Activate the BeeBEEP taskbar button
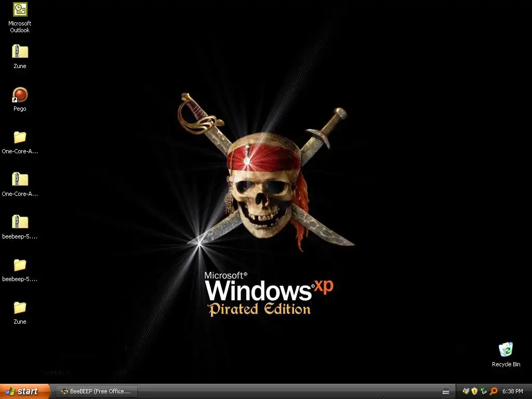This screenshot has height=399, width=532. click(97, 392)
